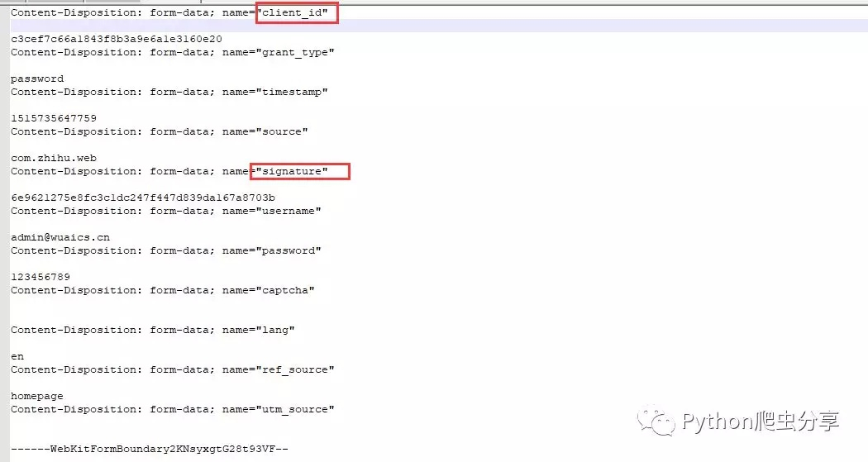868x462 pixels.
Task: Click the WeChat logo in the watermark
Action: tap(661, 422)
